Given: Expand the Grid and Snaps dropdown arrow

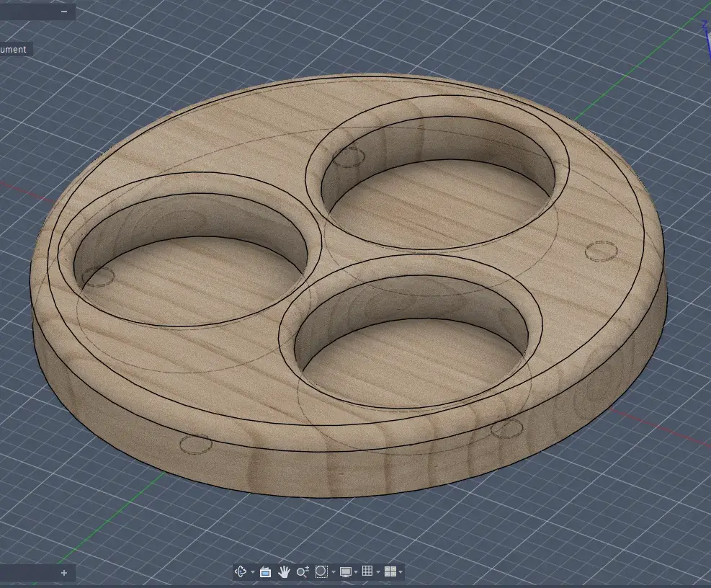Looking at the screenshot, I should [x=377, y=572].
